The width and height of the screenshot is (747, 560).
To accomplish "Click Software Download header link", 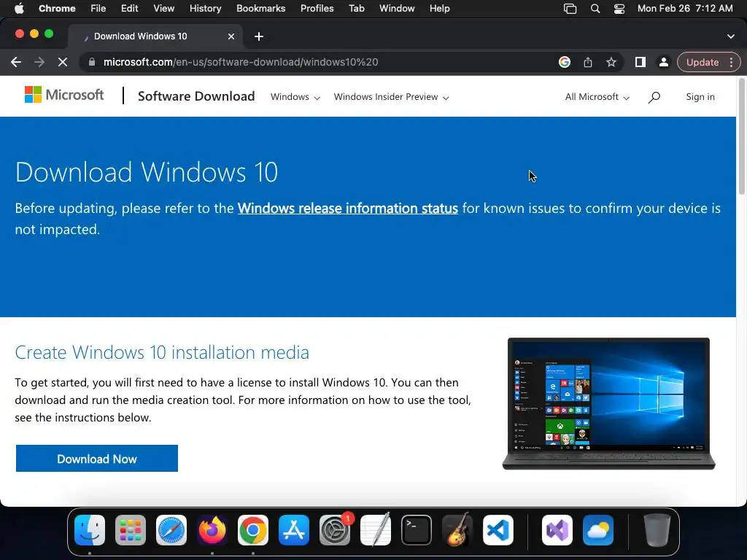I will 196,96.
